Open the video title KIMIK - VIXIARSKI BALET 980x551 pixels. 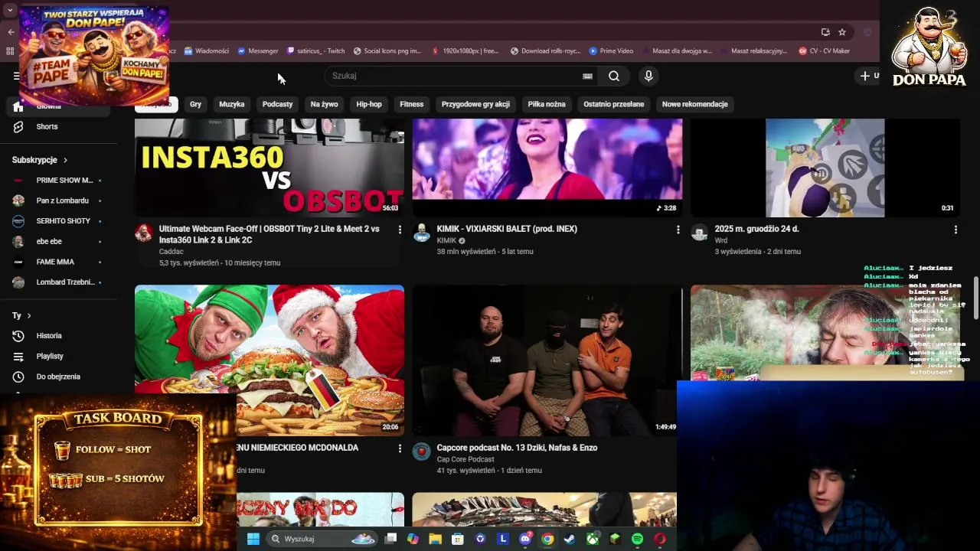[x=507, y=229]
